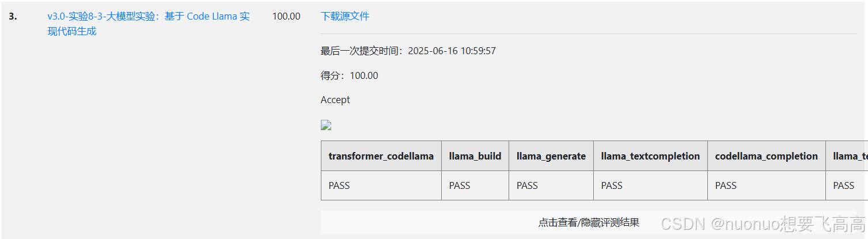868x239 pixels.
Task: Click PASS cell under codellama_completion
Action: 767,185
